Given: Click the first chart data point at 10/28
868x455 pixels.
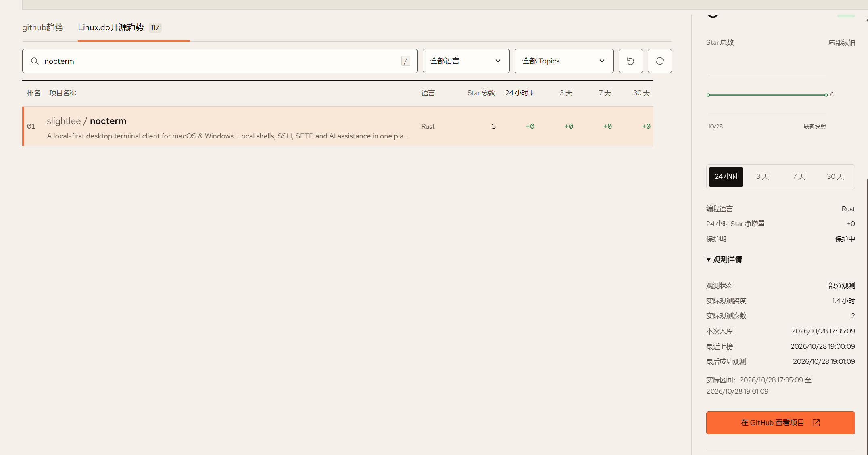Looking at the screenshot, I should pyautogui.click(x=708, y=95).
